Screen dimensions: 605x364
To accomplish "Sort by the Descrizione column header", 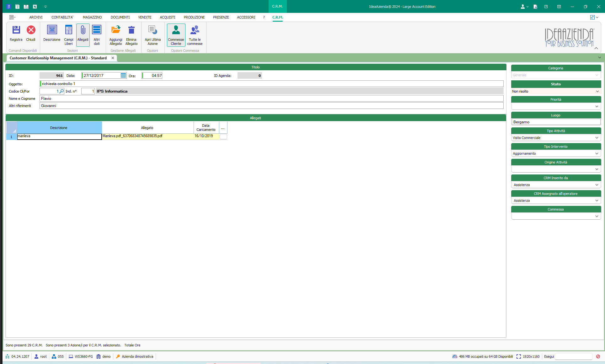I will tap(59, 128).
